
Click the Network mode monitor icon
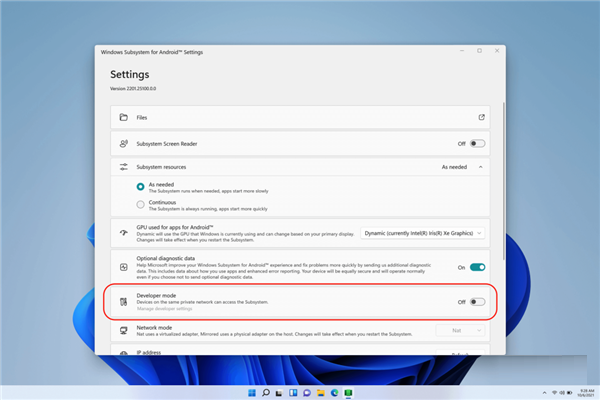pyautogui.click(x=123, y=330)
